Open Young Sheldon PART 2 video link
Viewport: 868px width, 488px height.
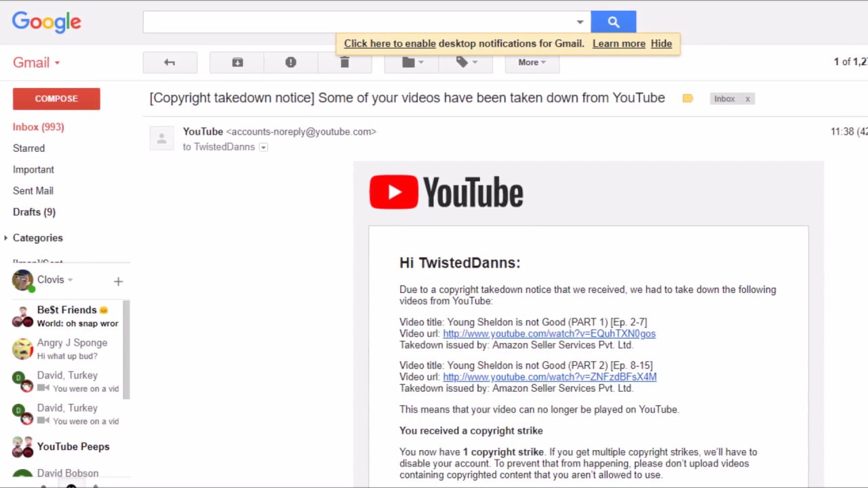(549, 377)
